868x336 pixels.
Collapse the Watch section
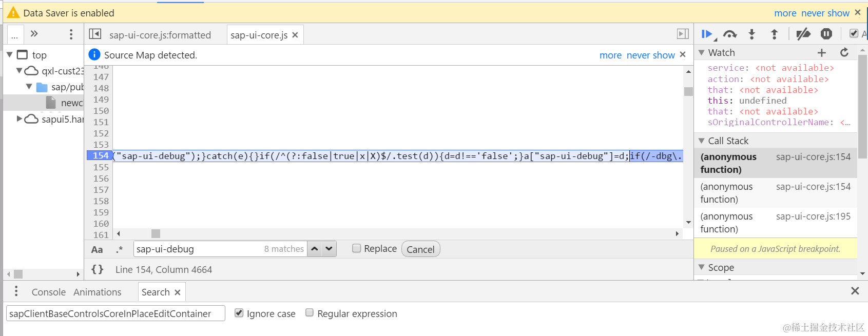(x=702, y=52)
